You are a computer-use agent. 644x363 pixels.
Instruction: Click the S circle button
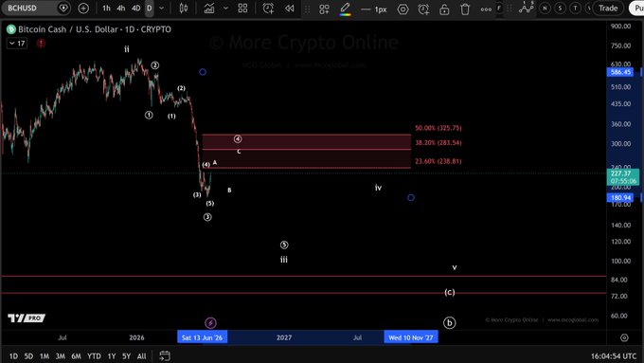[560, 8]
